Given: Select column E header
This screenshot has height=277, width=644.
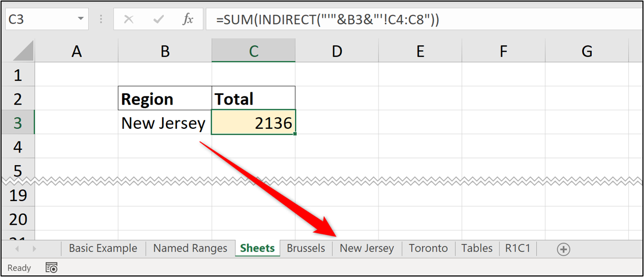Looking at the screenshot, I should (420, 51).
